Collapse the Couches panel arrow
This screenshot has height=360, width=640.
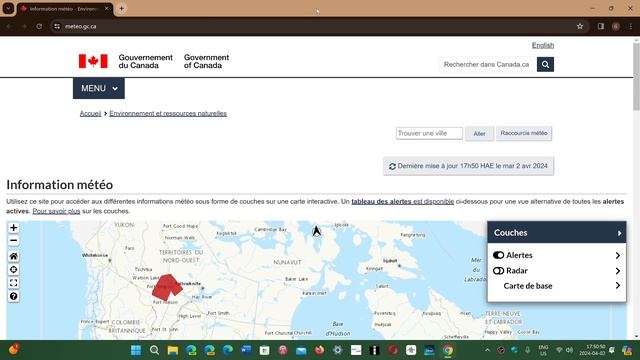pos(619,233)
